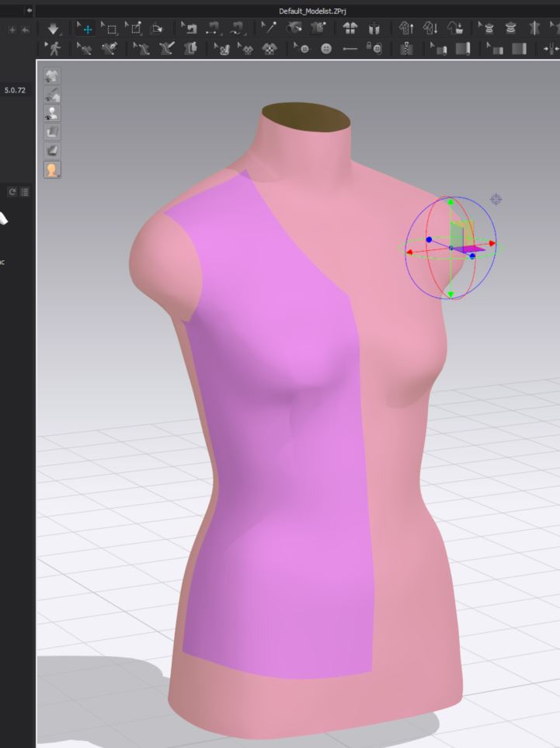Click the Fasten Button lock tool

tap(374, 48)
